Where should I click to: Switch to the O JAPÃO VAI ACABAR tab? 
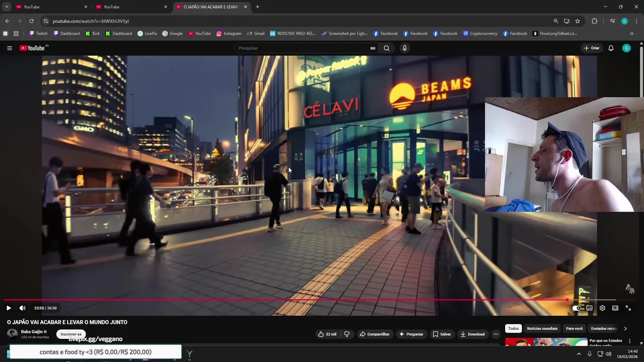coord(211,7)
